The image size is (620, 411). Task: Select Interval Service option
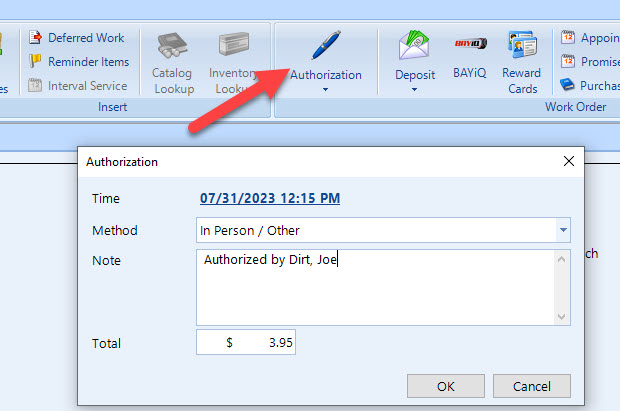[78, 85]
